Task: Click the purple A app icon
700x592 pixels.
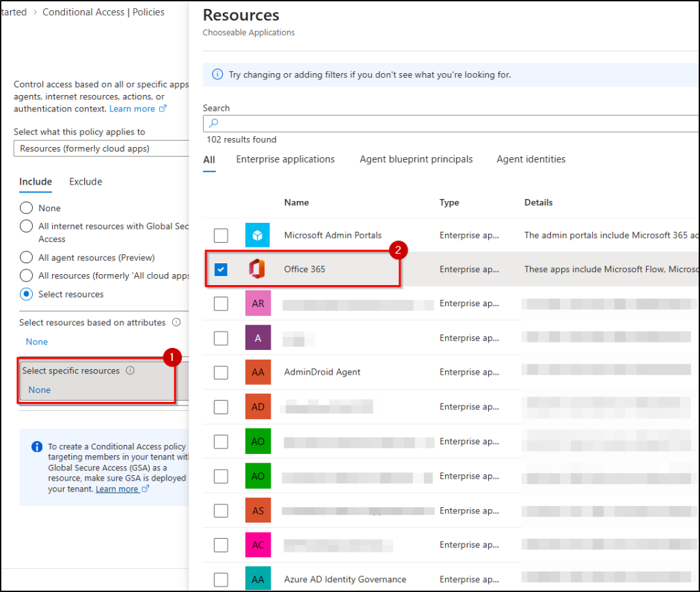Action: [258, 338]
